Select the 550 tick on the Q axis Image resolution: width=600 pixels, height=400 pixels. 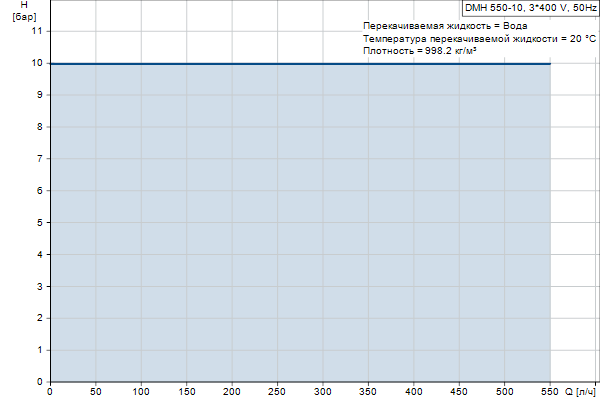[550, 392]
